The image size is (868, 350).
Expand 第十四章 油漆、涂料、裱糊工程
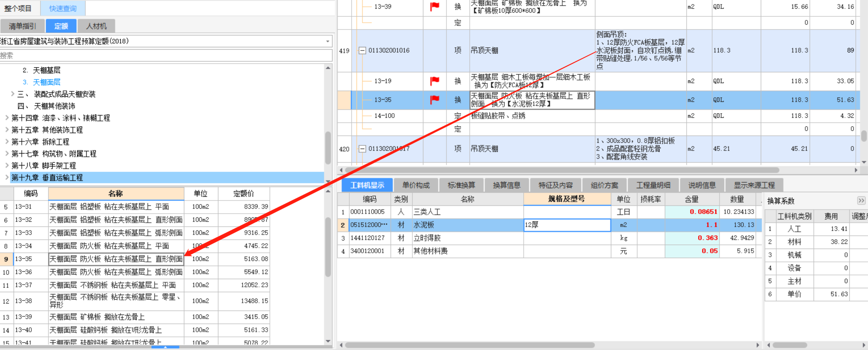(7, 118)
